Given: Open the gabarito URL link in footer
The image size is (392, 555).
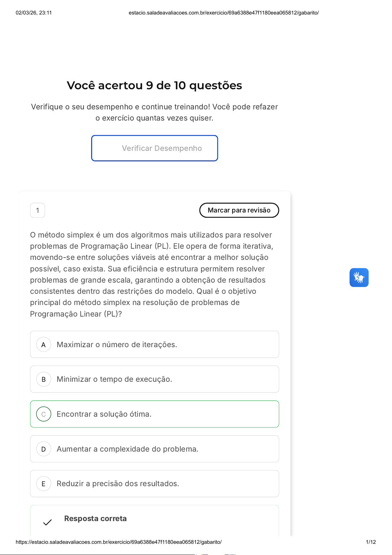Looking at the screenshot, I should 118,542.
